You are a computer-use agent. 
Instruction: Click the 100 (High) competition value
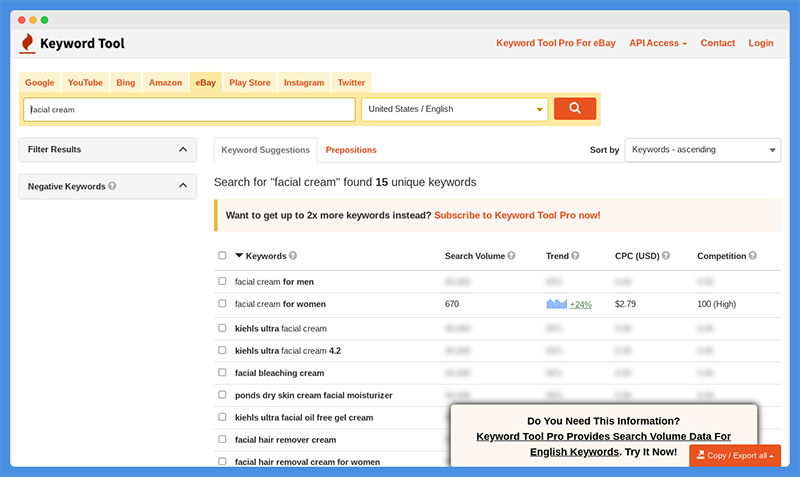click(x=716, y=304)
